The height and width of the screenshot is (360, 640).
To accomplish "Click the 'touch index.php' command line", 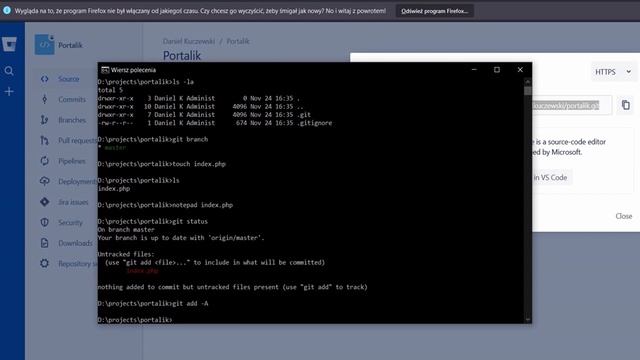I will click(x=162, y=164).
